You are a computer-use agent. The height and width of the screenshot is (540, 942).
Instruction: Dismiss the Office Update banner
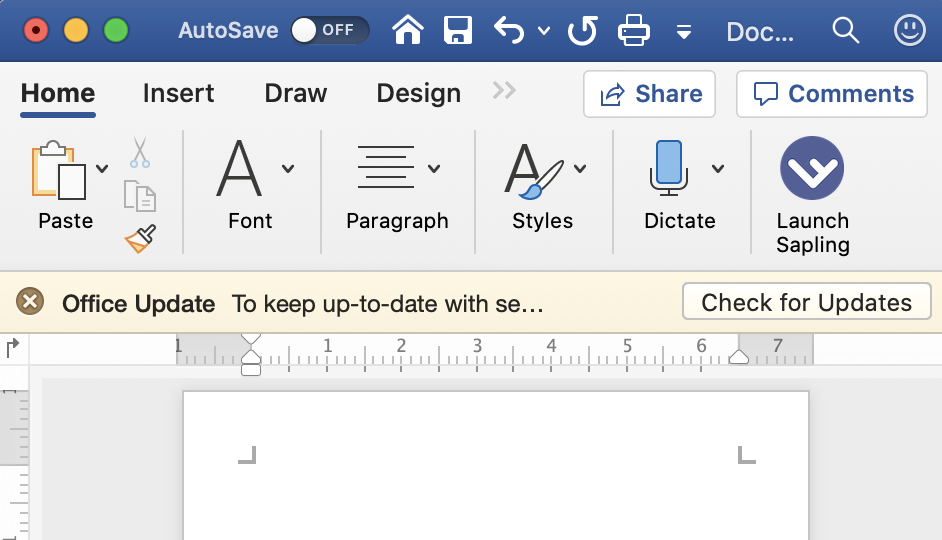[30, 302]
